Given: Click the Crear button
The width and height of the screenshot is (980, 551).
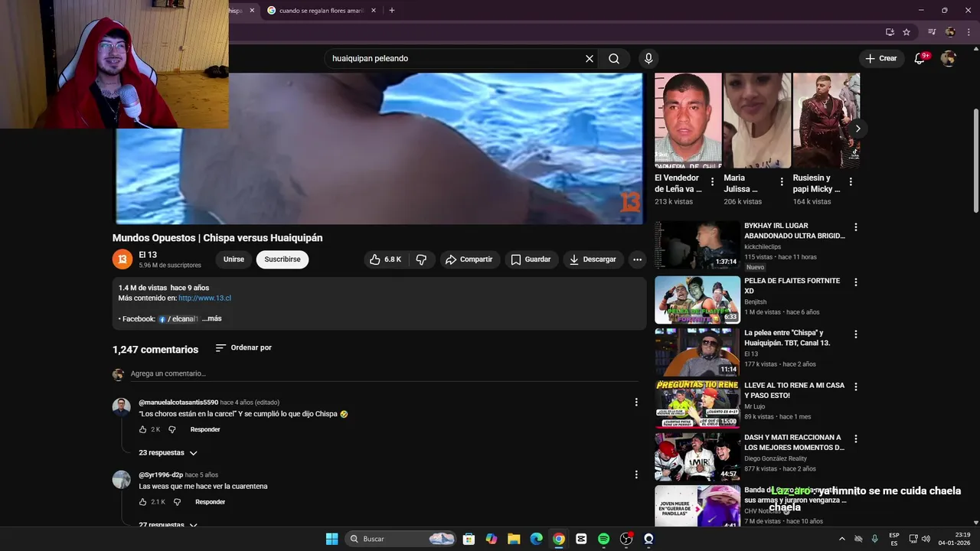Looking at the screenshot, I should point(880,58).
